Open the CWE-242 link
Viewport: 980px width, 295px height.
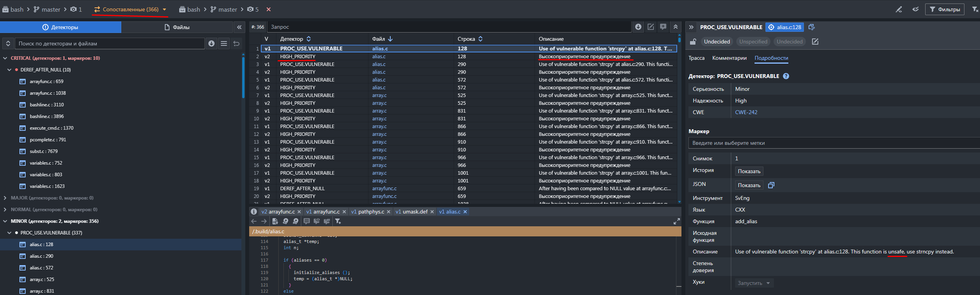tap(746, 112)
